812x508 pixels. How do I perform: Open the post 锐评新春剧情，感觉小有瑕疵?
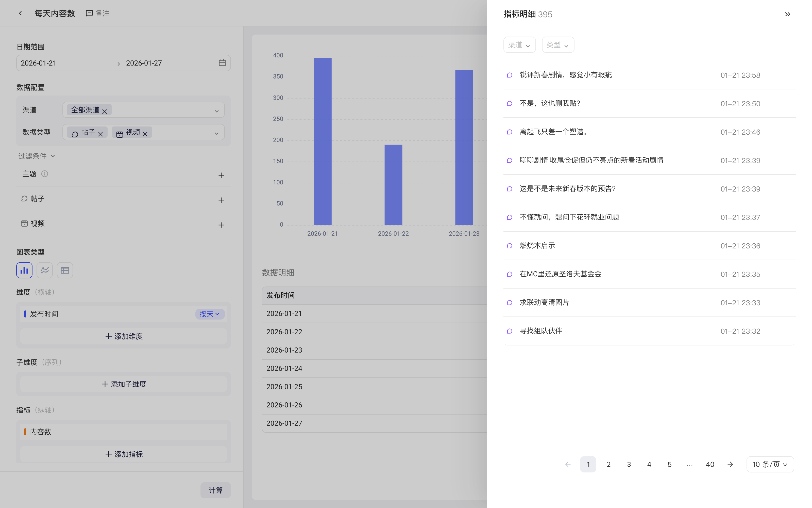click(566, 75)
